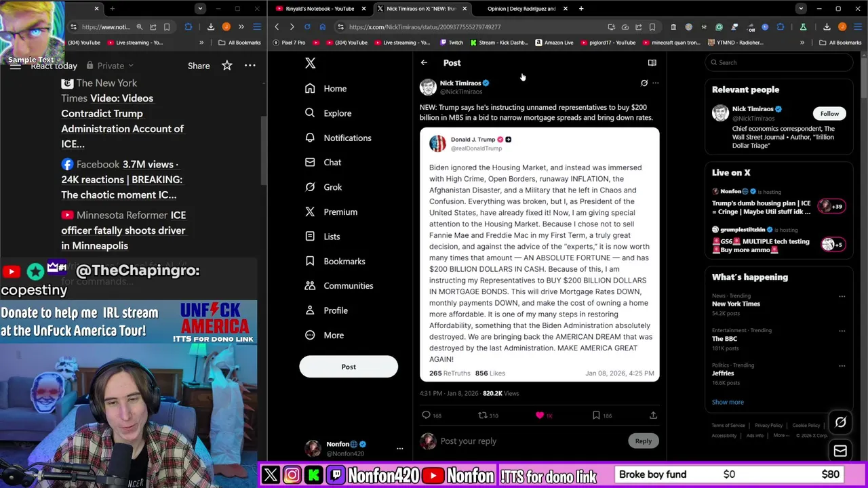Open Nonfon live stream listing
The width and height of the screenshot is (868, 488).
click(x=778, y=202)
